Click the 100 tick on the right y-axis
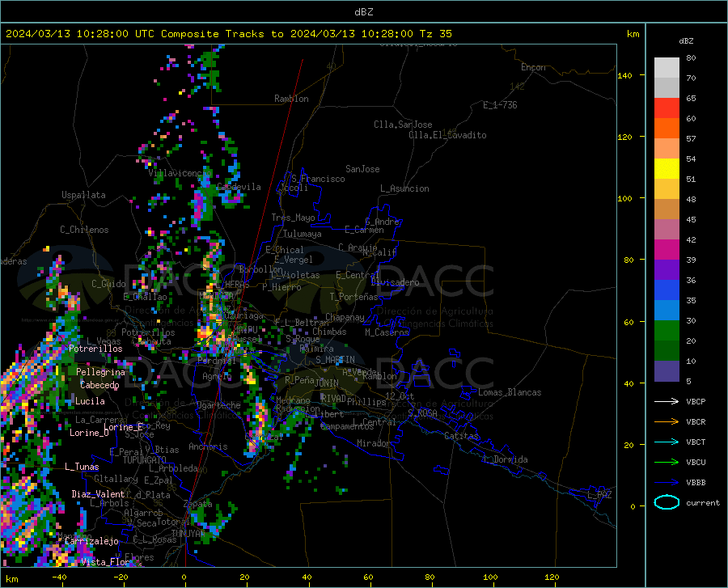 624,198
